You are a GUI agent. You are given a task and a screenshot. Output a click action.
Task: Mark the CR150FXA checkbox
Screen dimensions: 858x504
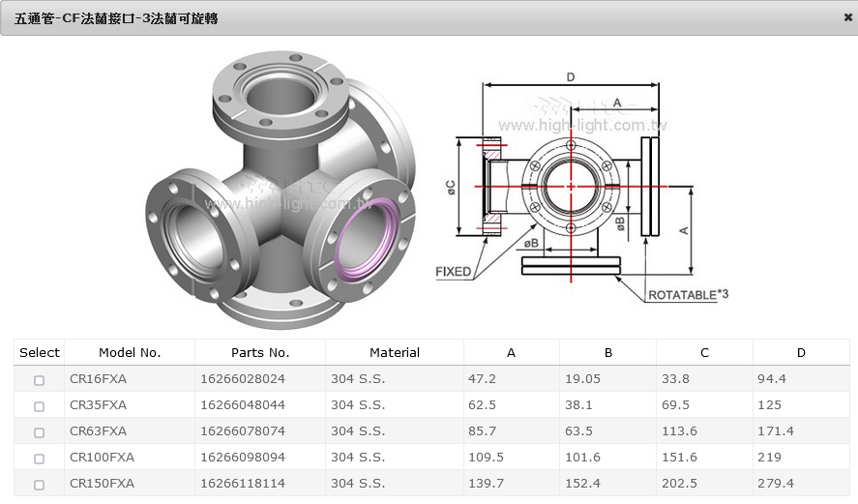(40, 485)
